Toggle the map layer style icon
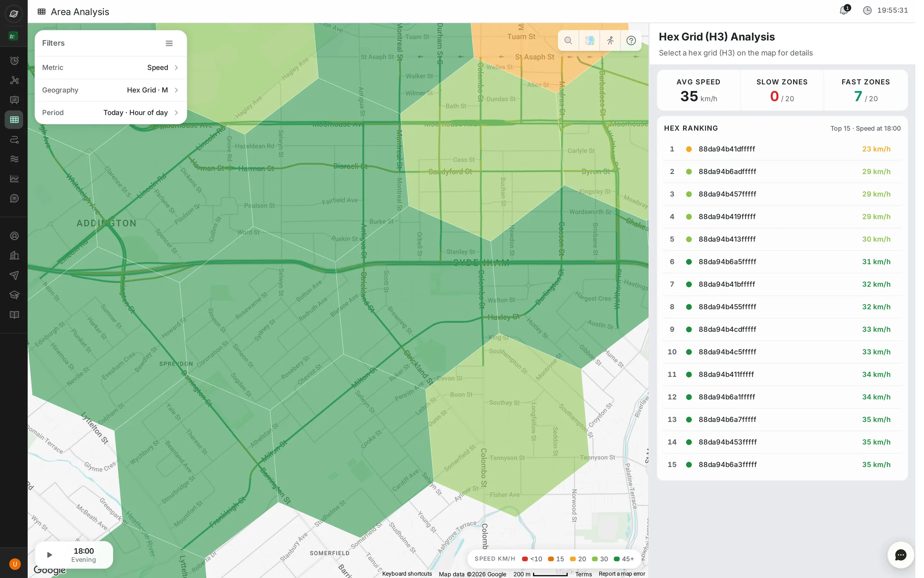924x578 pixels. [x=589, y=40]
